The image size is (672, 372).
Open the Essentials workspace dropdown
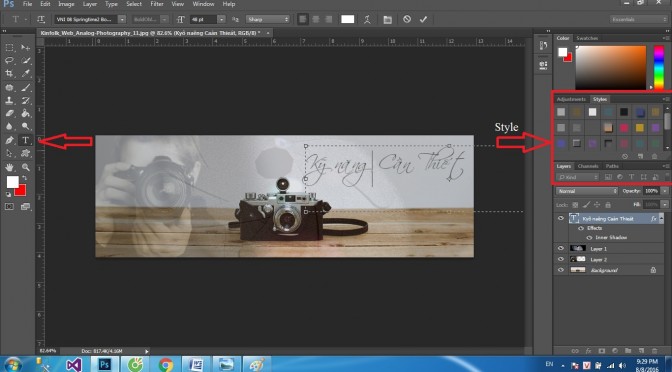pyautogui.click(x=639, y=19)
